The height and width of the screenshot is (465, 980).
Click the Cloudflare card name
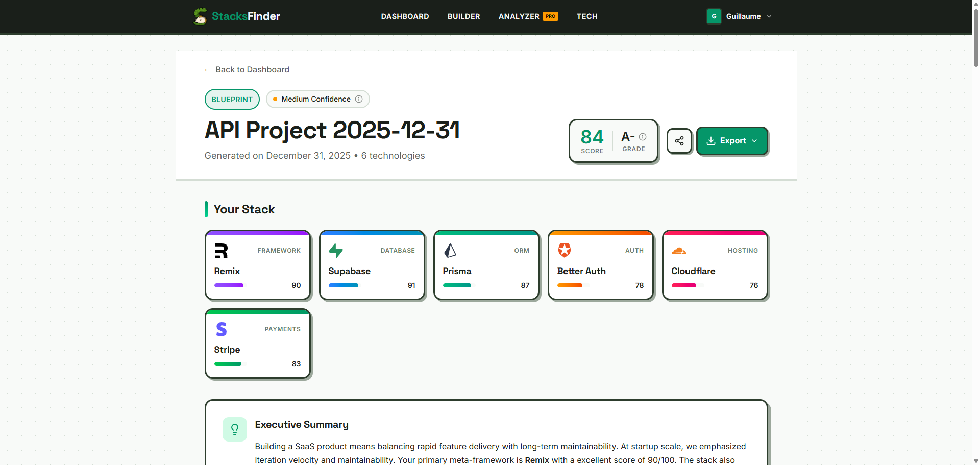[x=693, y=271]
